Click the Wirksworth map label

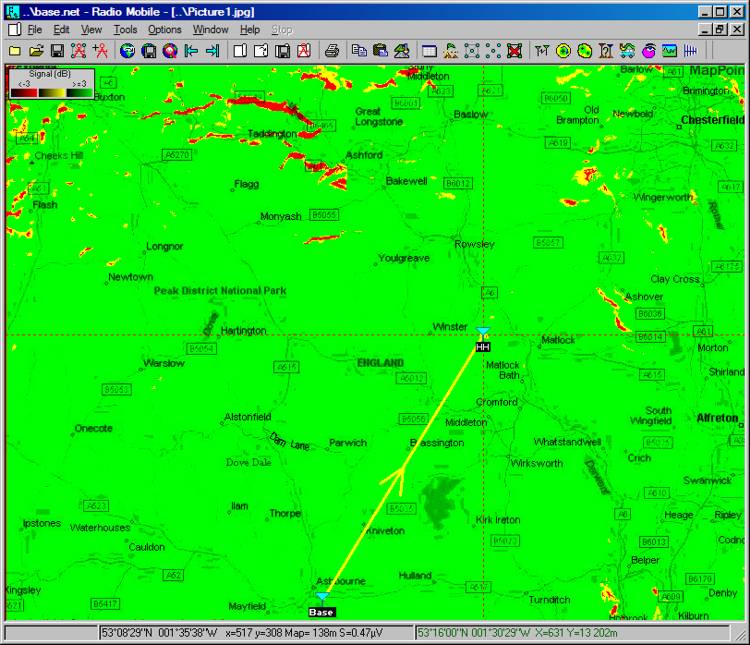[537, 463]
